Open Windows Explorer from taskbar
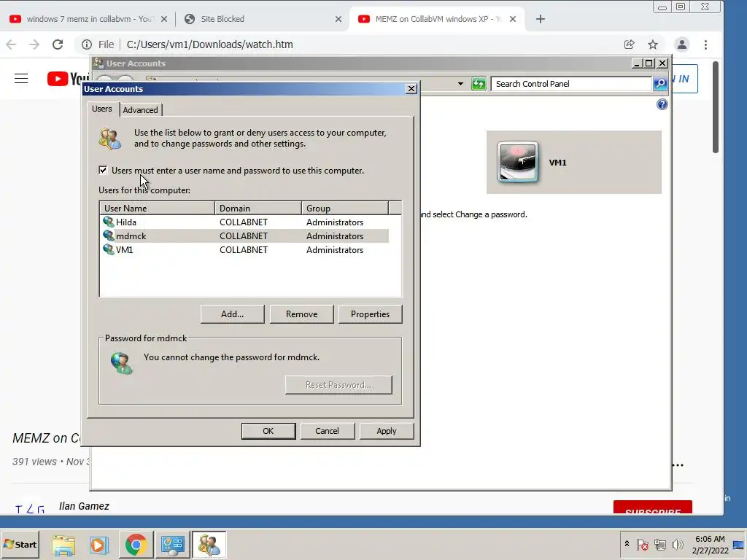The width and height of the screenshot is (747, 560). 63,545
